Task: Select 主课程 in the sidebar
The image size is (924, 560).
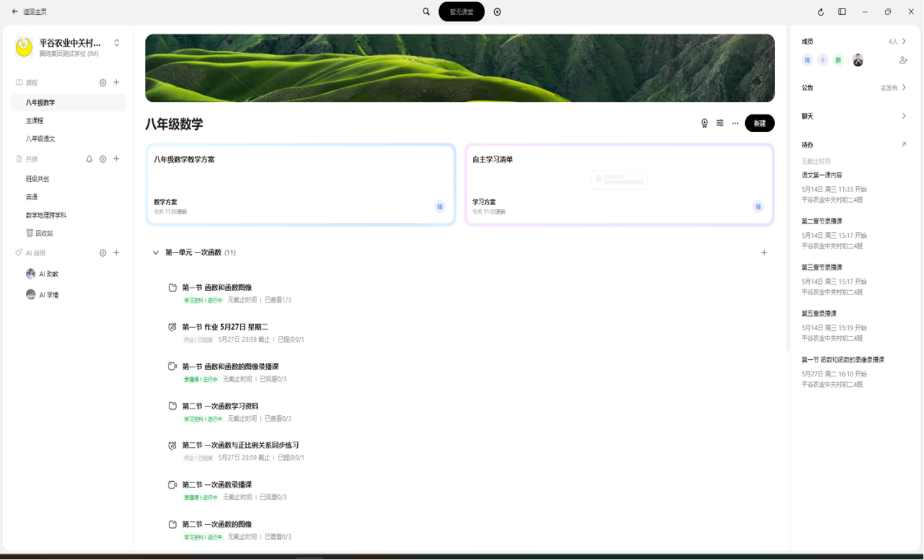Action: [x=35, y=121]
